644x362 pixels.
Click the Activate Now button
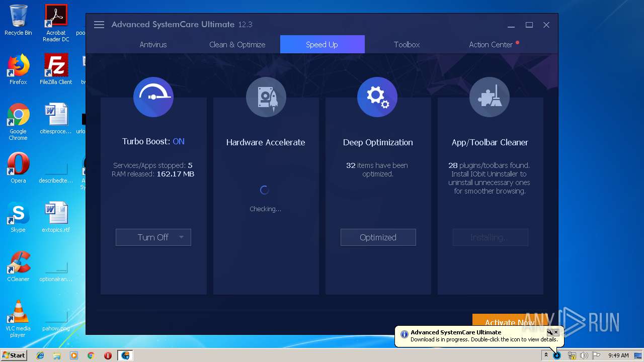pos(510,321)
